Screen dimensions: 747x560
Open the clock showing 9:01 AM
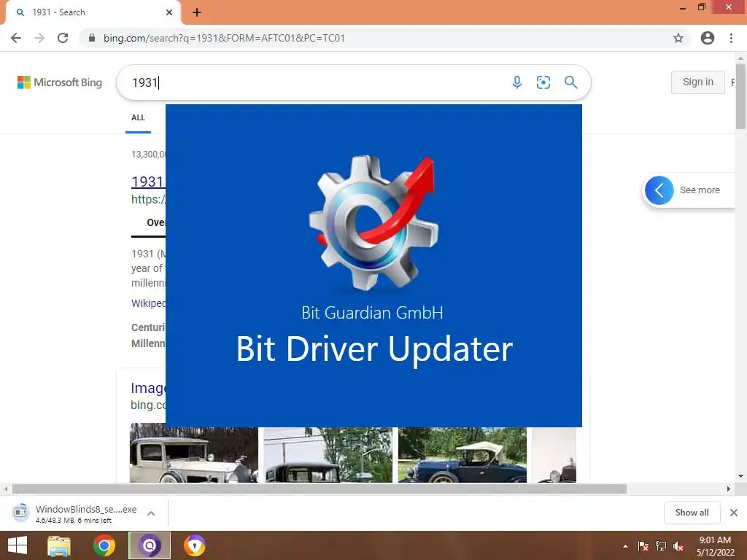point(716,546)
